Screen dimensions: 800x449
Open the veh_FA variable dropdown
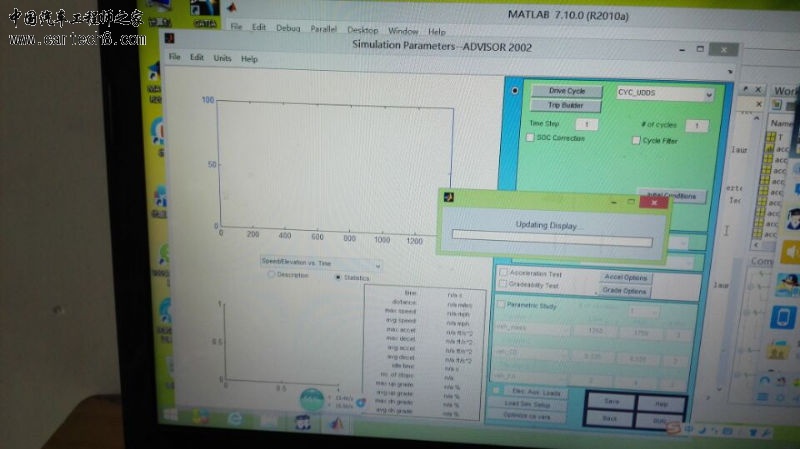coord(528,377)
